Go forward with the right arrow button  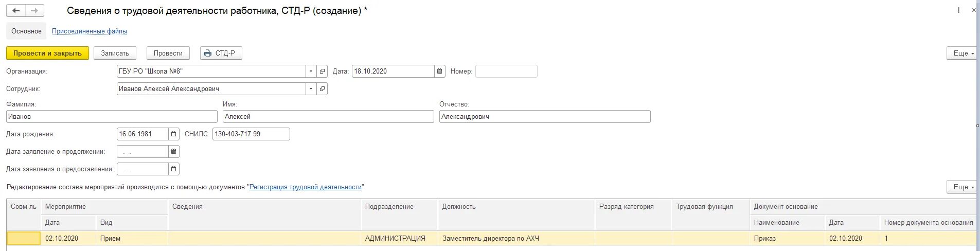[x=34, y=10]
